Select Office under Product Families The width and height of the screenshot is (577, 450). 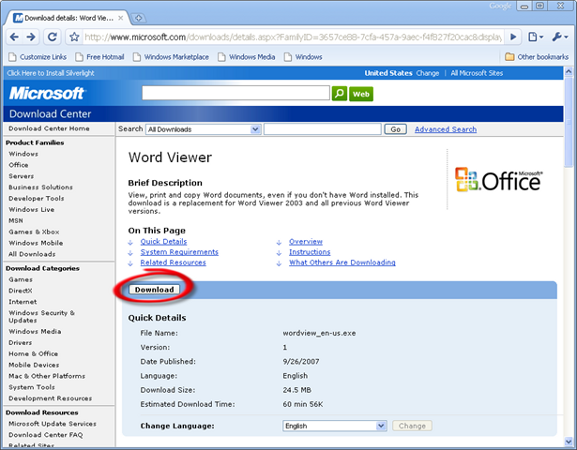18,165
